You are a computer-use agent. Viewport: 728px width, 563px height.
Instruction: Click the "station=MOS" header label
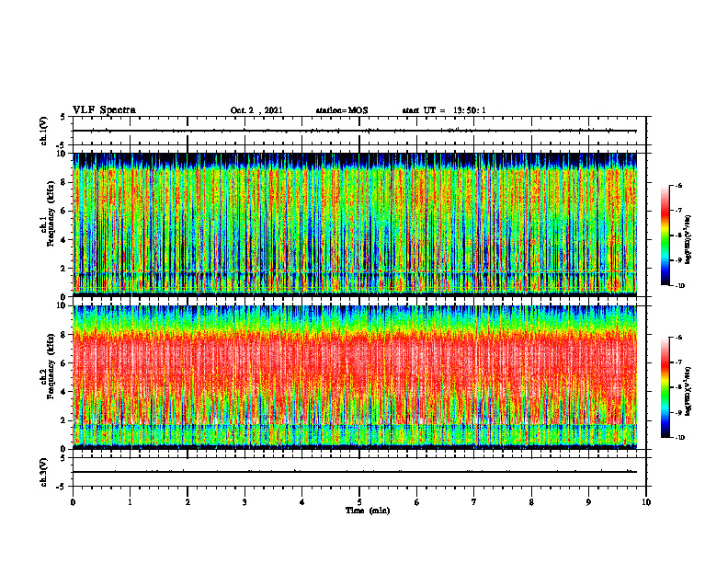click(x=342, y=110)
